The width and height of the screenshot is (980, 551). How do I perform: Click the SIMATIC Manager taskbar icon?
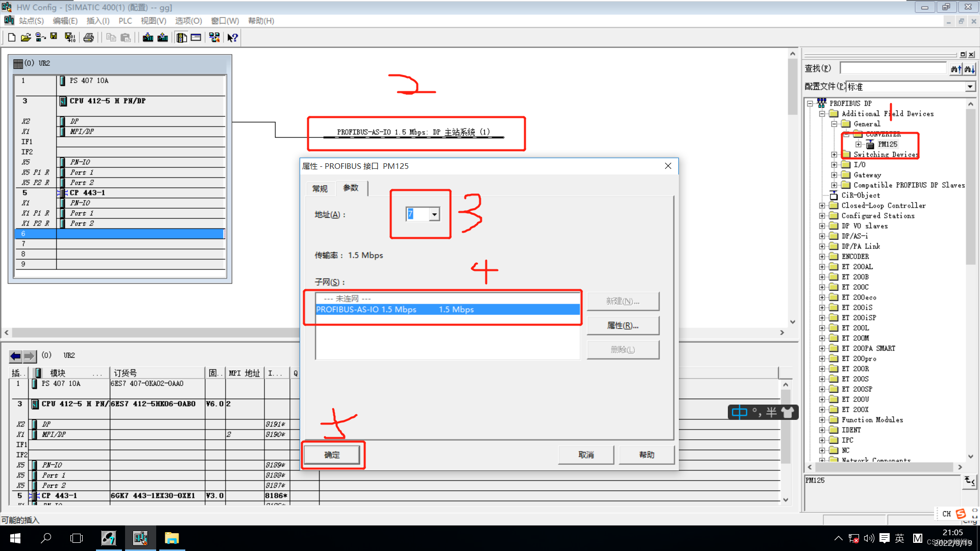point(109,538)
